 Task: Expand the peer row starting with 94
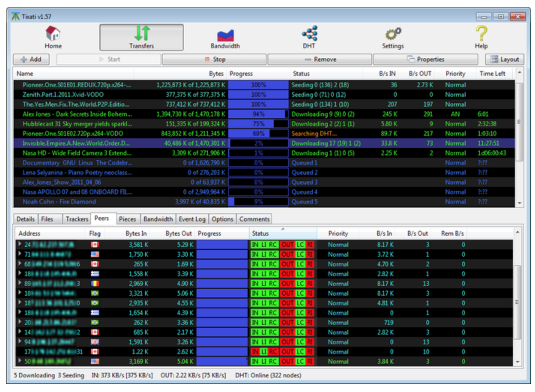tap(20, 341)
